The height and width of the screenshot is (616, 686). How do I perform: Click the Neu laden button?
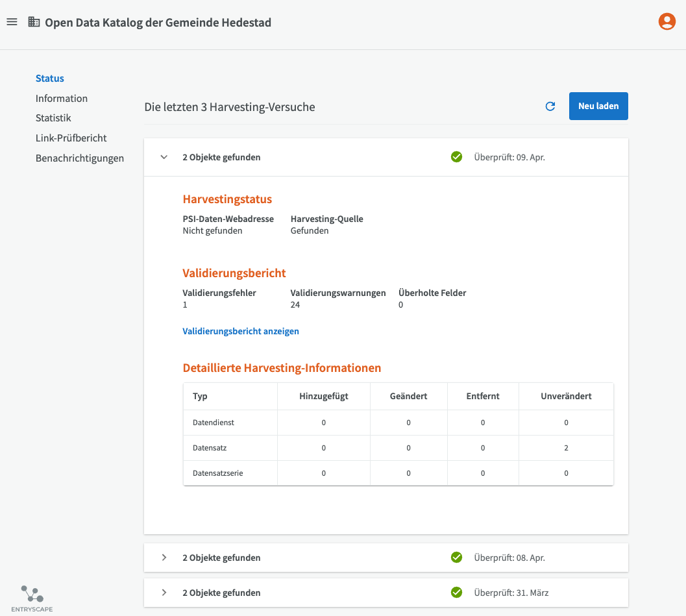pyautogui.click(x=598, y=106)
